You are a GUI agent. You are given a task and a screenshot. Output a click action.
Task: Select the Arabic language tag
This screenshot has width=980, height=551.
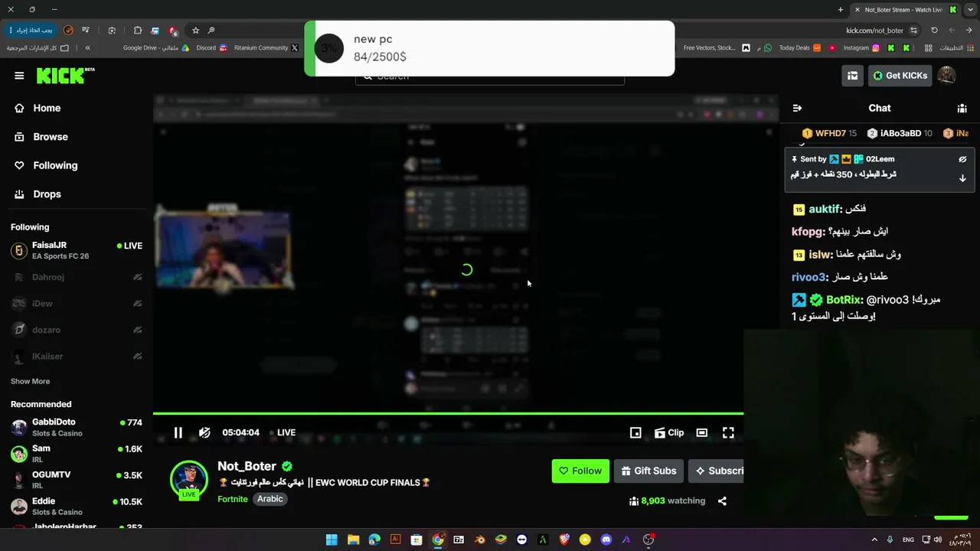[x=270, y=499]
